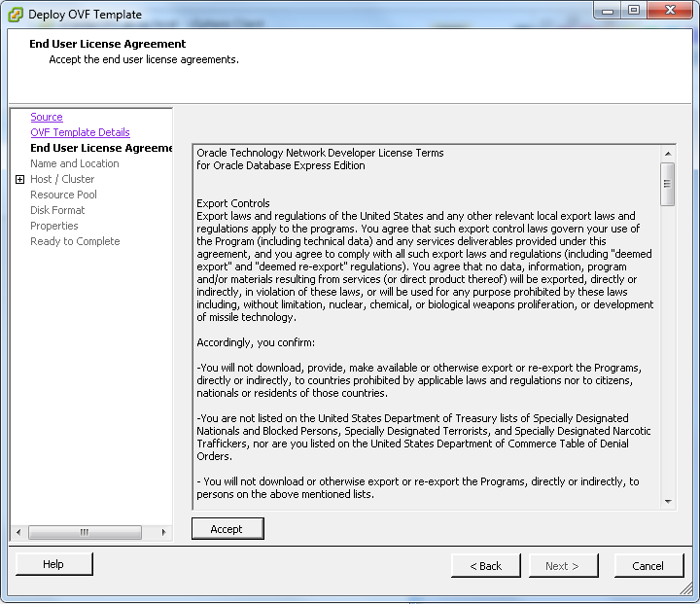Select the Name and Location step
700x604 pixels.
point(75,164)
